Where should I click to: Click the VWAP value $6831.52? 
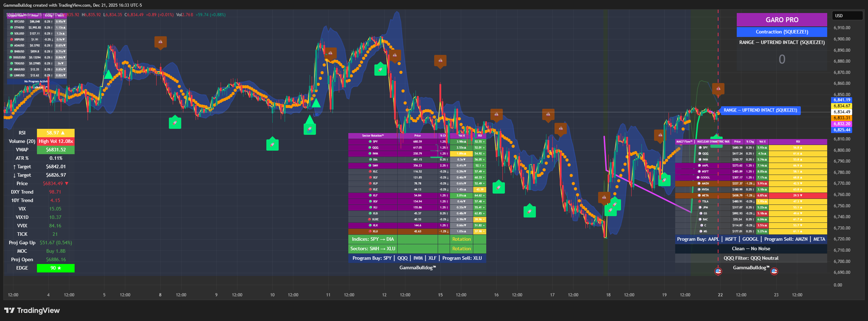(56, 150)
